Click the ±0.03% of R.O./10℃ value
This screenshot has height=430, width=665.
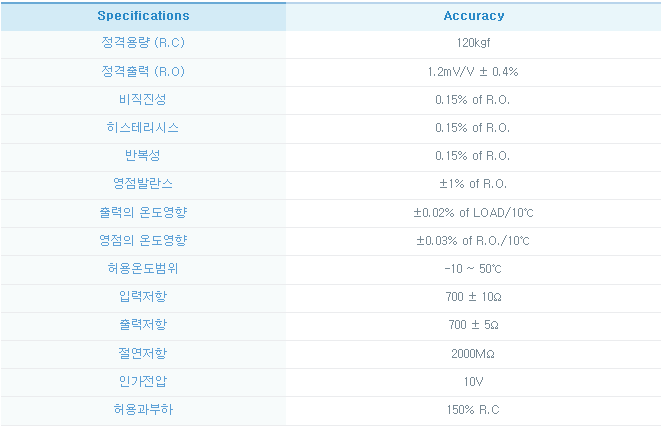pyautogui.click(x=473, y=241)
